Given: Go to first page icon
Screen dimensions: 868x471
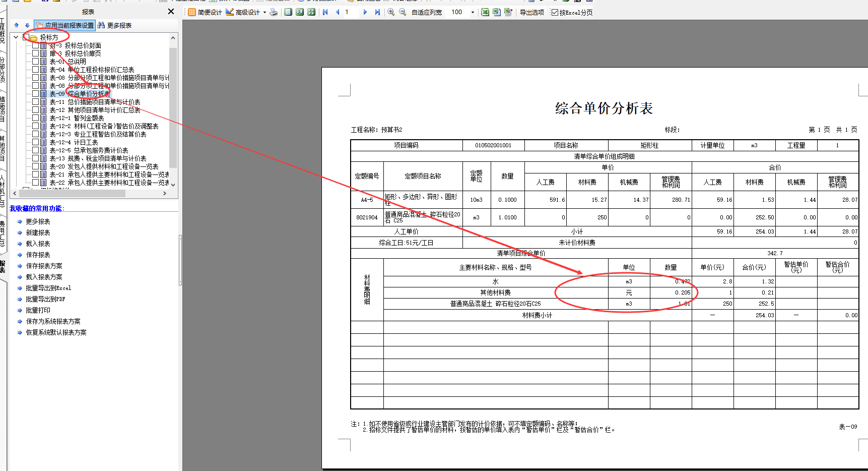Looking at the screenshot, I should [x=325, y=12].
